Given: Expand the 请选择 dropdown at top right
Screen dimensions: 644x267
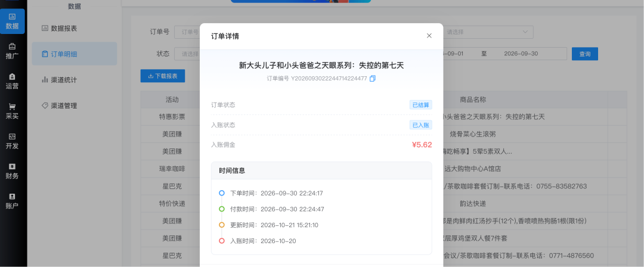Looking at the screenshot, I should click(488, 32).
